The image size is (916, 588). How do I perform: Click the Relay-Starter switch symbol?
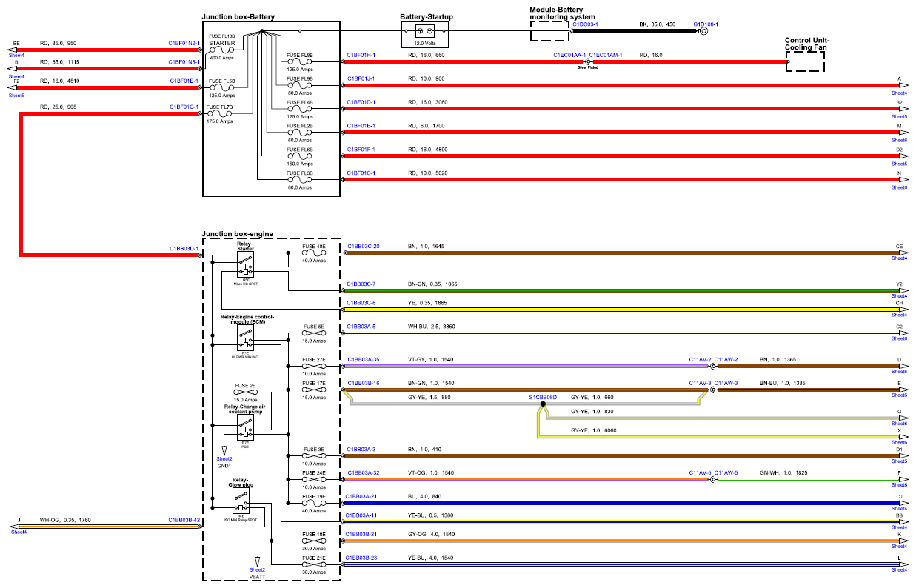pos(244,264)
